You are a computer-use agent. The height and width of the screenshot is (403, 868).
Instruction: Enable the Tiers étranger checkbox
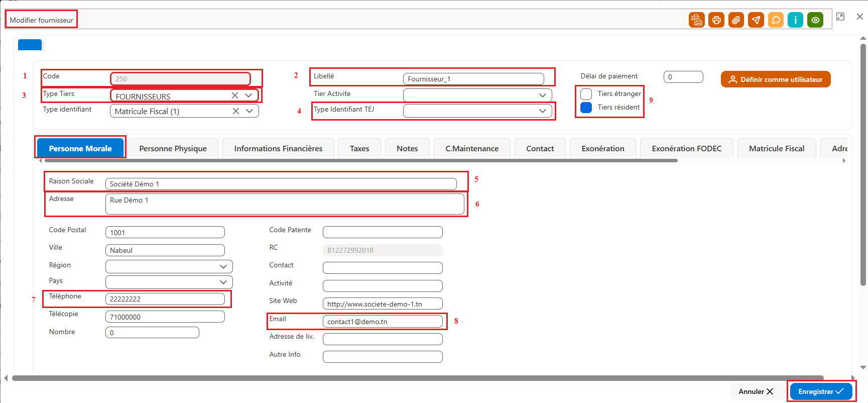[586, 94]
